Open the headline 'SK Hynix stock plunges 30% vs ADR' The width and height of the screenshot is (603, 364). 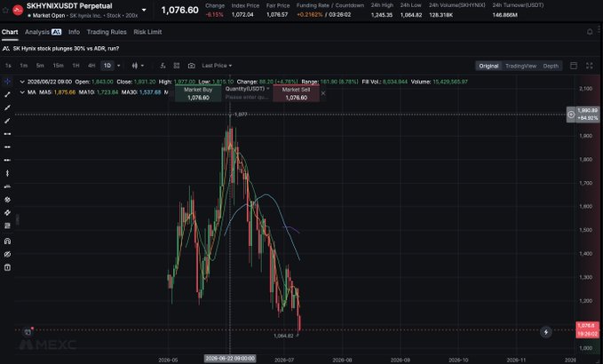(x=66, y=49)
